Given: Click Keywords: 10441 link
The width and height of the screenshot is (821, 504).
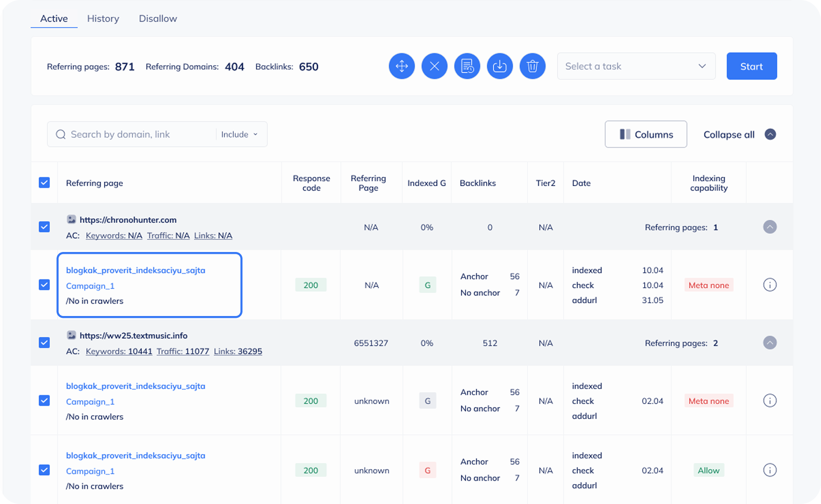Looking at the screenshot, I should click(x=119, y=351).
